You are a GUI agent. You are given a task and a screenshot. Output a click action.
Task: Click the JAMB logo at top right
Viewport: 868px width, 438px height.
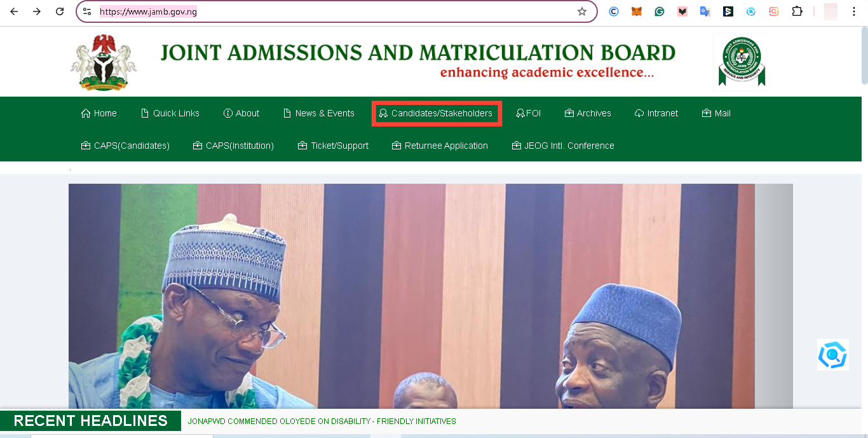pyautogui.click(x=741, y=61)
